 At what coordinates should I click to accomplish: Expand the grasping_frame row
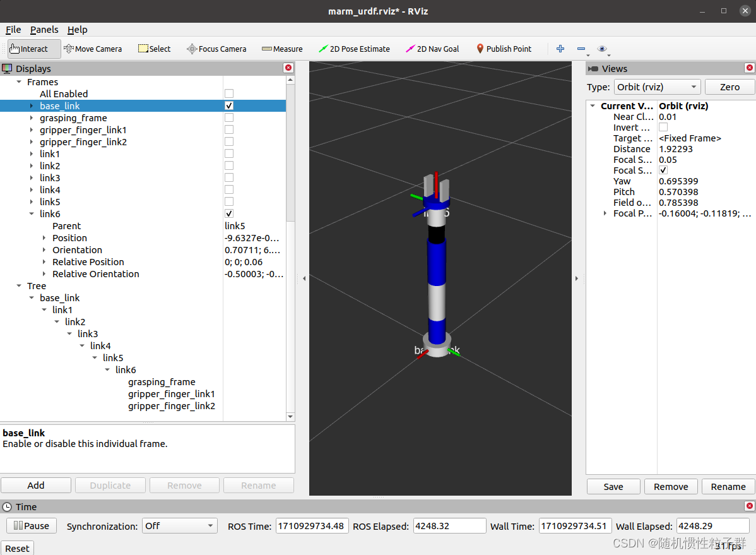32,118
